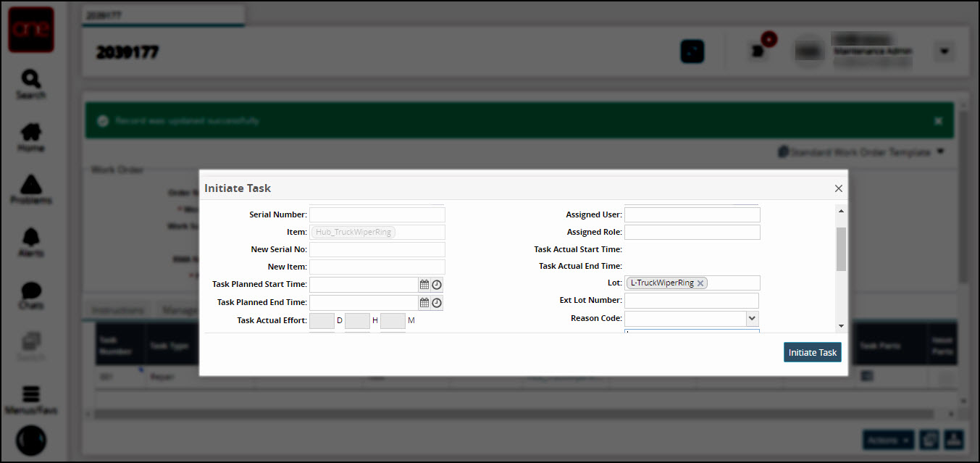Viewport: 980px width, 463px height.
Task: Open clock picker for Task Planned End Time
Action: click(437, 303)
